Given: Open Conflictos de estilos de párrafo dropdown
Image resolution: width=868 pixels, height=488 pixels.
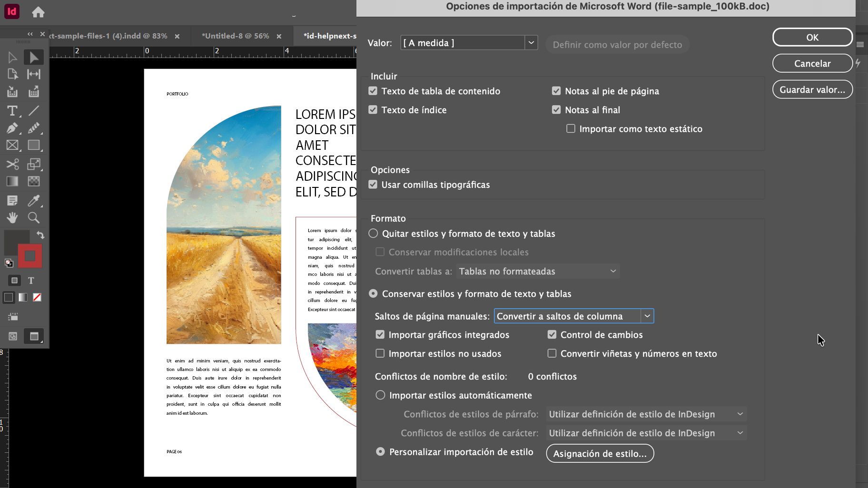Looking at the screenshot, I should coord(646,414).
